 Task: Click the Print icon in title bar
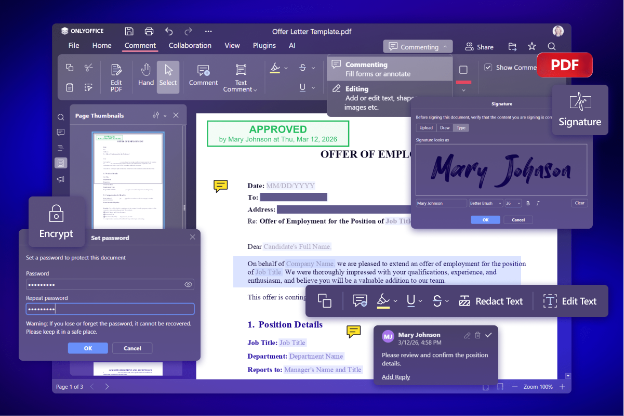tap(149, 31)
